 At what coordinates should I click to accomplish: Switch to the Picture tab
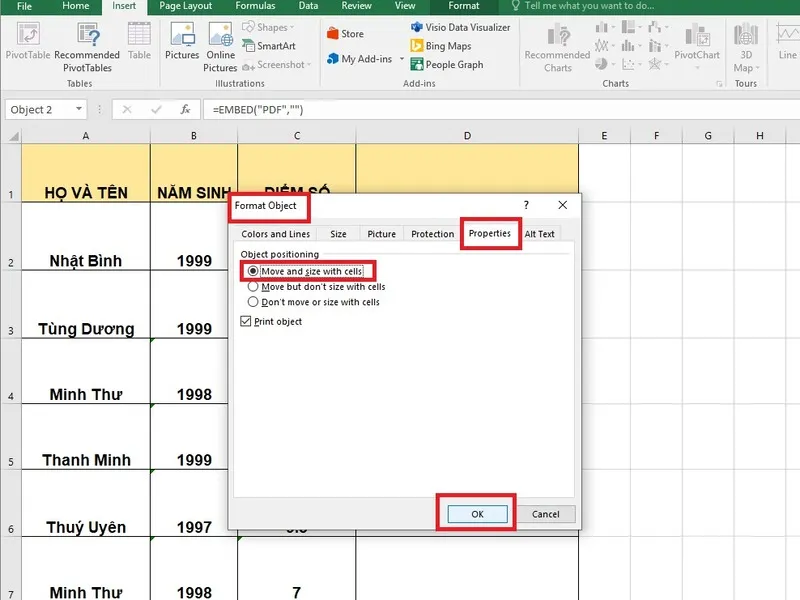[381, 234]
